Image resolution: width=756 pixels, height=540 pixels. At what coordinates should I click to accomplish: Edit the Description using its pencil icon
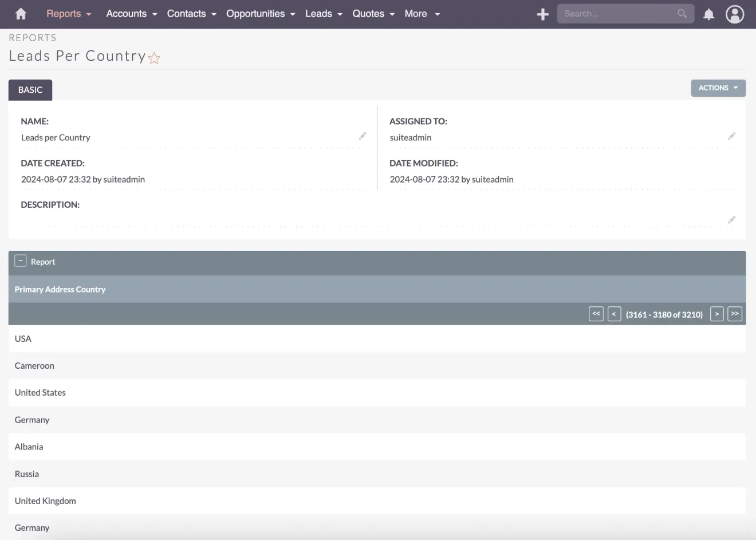pos(731,220)
